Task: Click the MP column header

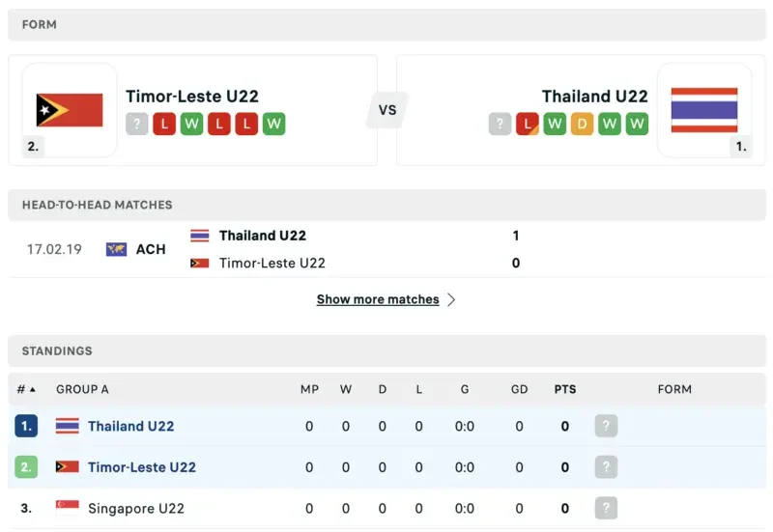Action: (x=309, y=389)
